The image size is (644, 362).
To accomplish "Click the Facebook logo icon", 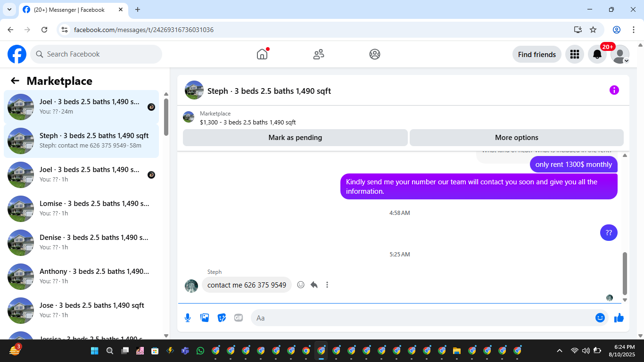I will [x=17, y=54].
